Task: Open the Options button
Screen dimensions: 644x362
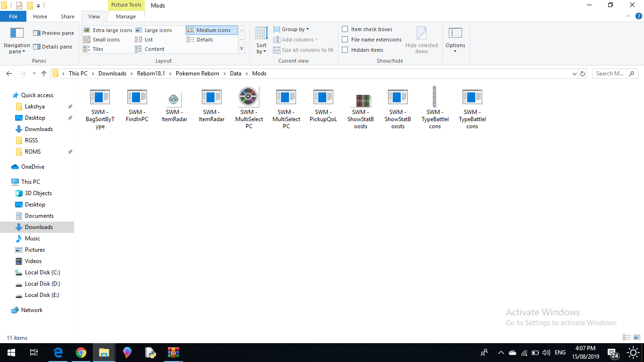Action: (455, 40)
